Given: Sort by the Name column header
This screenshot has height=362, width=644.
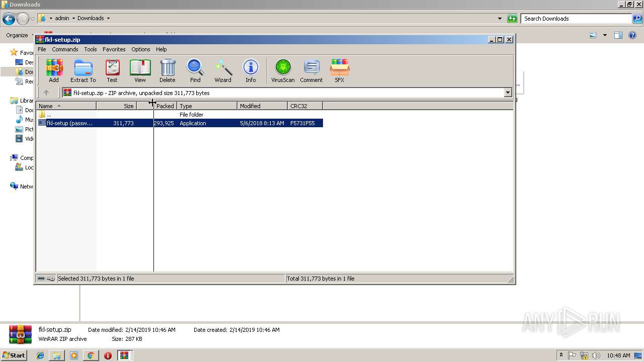Looking at the screenshot, I should click(66, 106).
